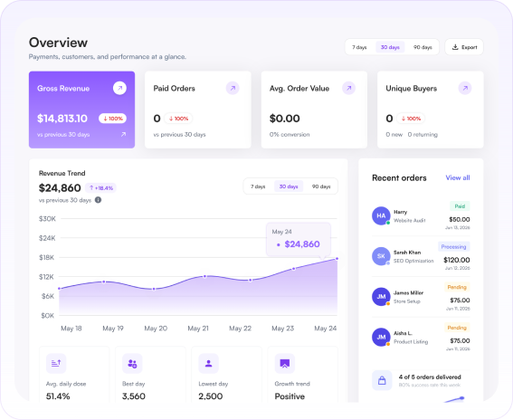
Task: Select 90 days in the Overview header
Action: point(423,47)
